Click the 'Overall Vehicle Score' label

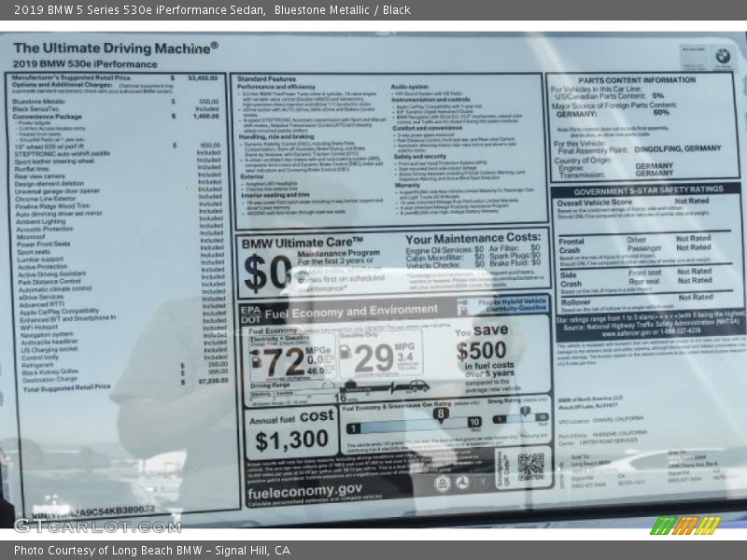tap(595, 203)
